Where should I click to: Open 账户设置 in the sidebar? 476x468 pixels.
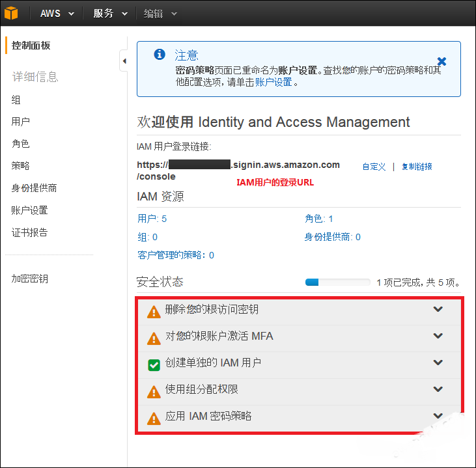pyautogui.click(x=29, y=210)
